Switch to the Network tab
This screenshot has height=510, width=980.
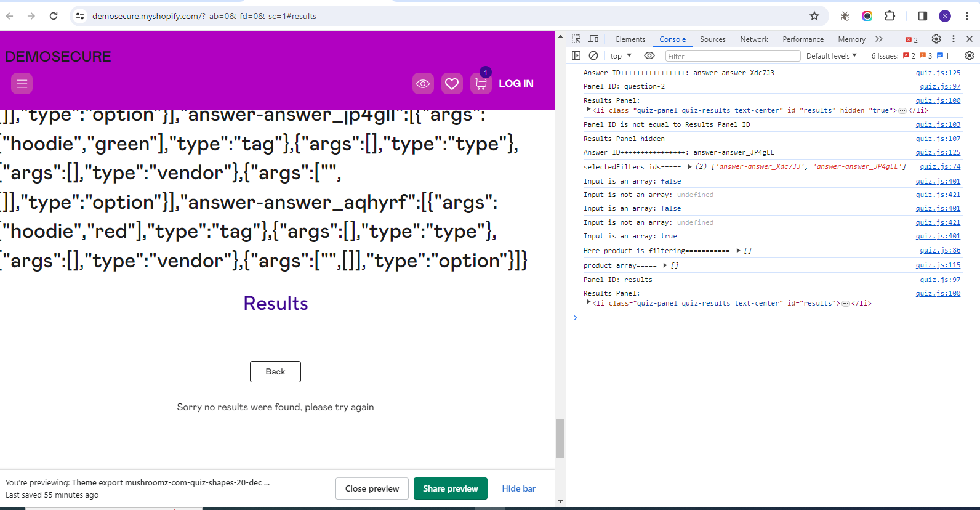pyautogui.click(x=753, y=39)
